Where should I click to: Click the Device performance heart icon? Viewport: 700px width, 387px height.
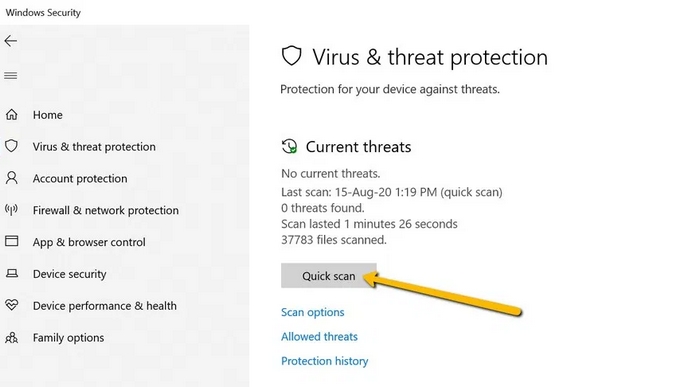tap(12, 305)
